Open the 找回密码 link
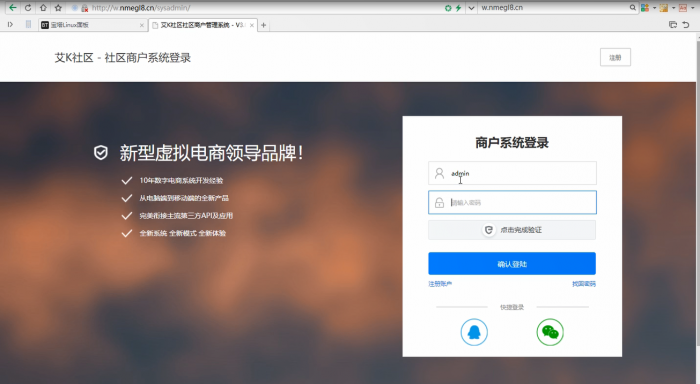The width and height of the screenshot is (700, 384). pos(584,284)
